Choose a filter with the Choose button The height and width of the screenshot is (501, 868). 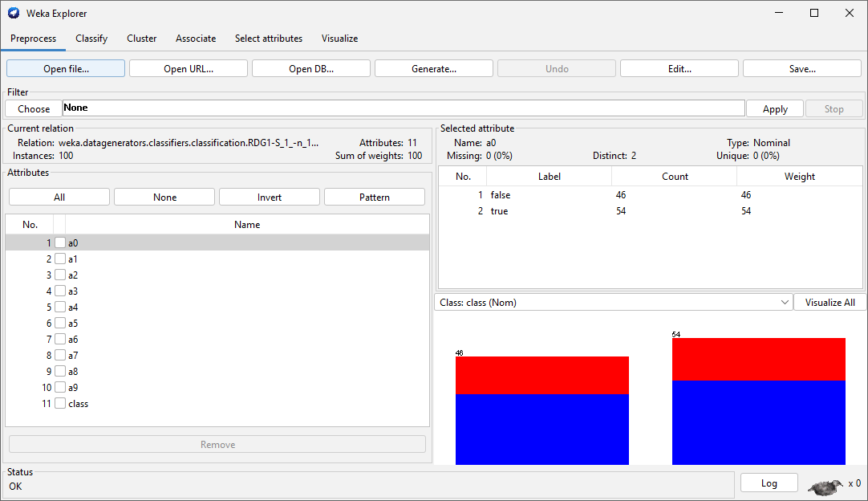tap(34, 108)
